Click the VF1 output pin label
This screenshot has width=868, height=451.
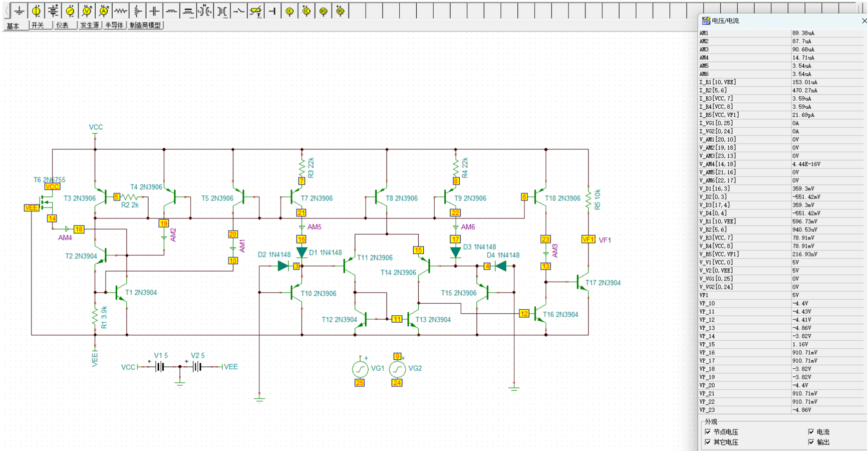coord(588,240)
